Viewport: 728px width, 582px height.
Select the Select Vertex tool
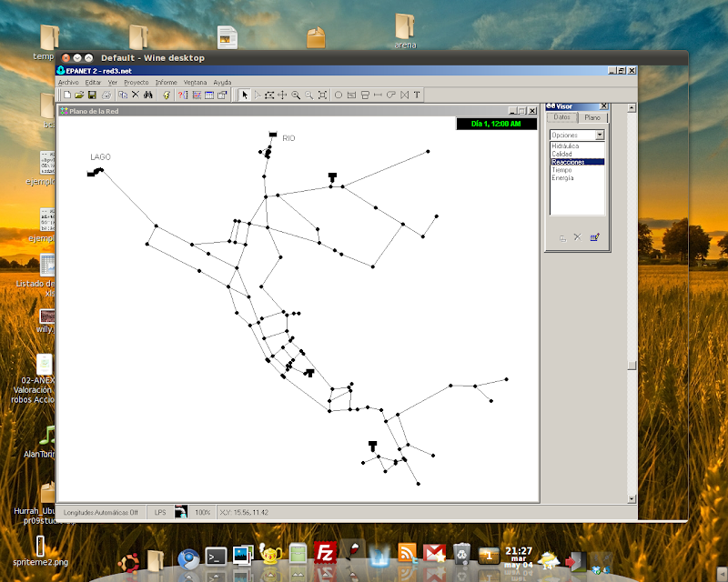pos(258,95)
